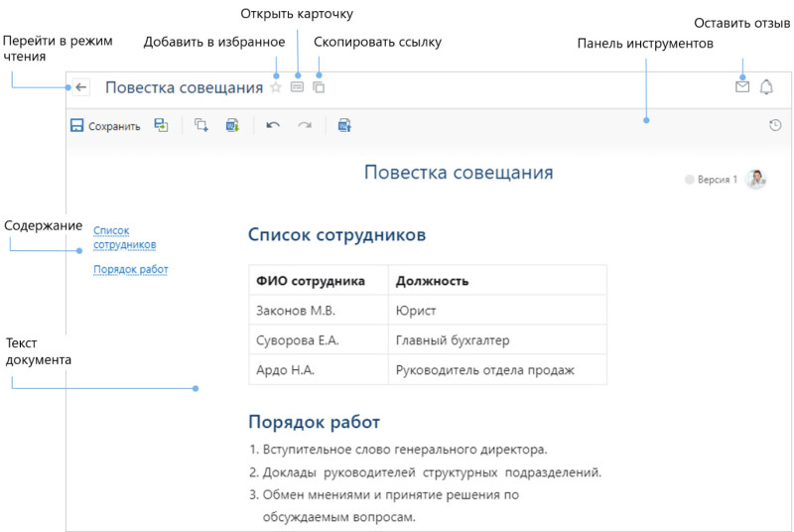Screen dimensions: 794x532
Task: Click Word icon with green down arrow
Action: (x=232, y=125)
